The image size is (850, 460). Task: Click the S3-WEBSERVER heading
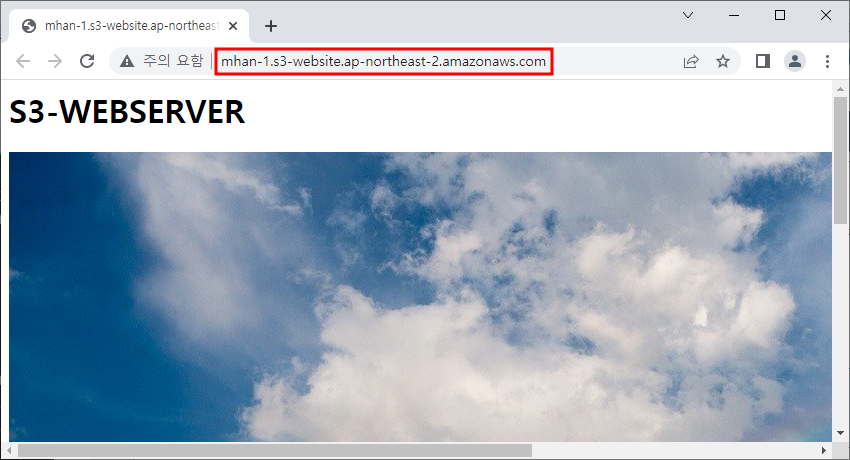127,112
